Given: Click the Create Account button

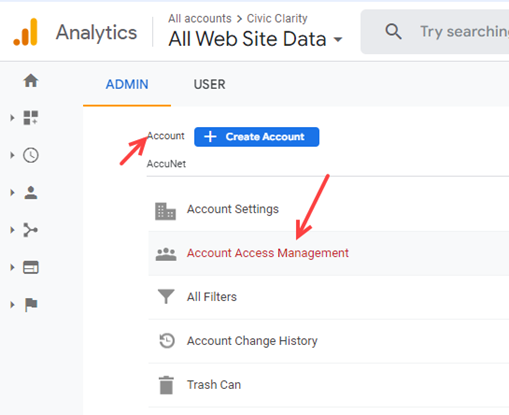Looking at the screenshot, I should [x=257, y=137].
